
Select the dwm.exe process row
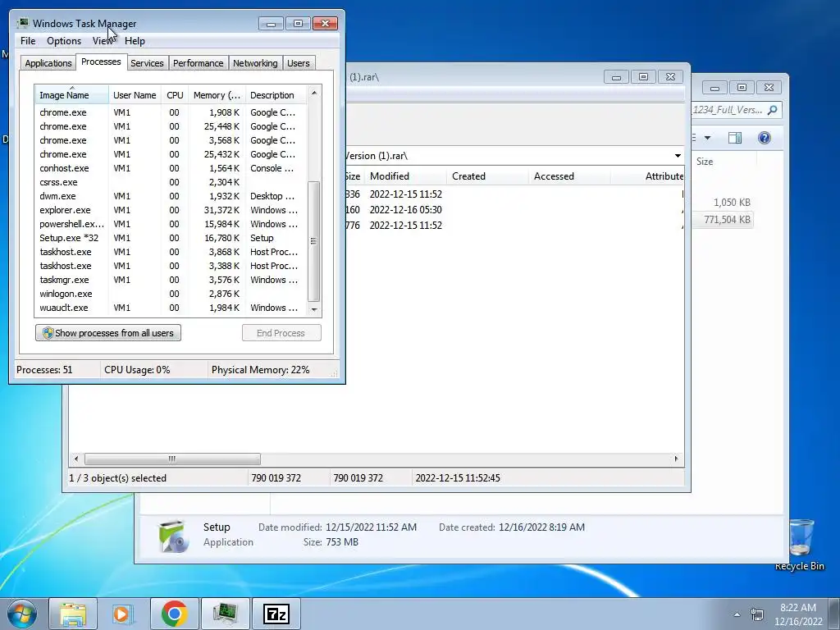point(171,196)
